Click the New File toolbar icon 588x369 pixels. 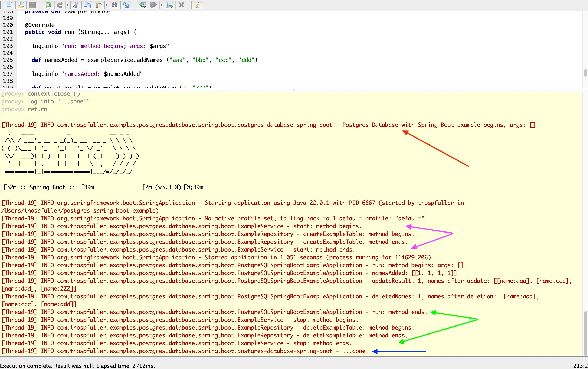tap(9, 5)
